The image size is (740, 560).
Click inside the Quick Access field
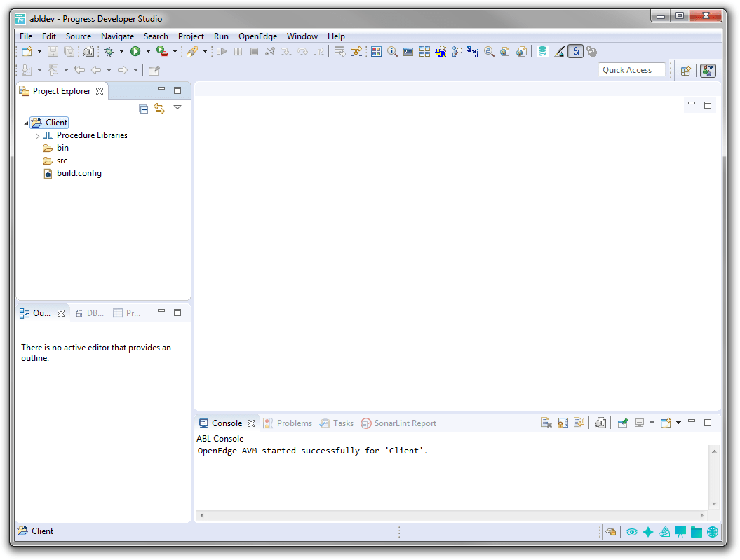point(632,70)
